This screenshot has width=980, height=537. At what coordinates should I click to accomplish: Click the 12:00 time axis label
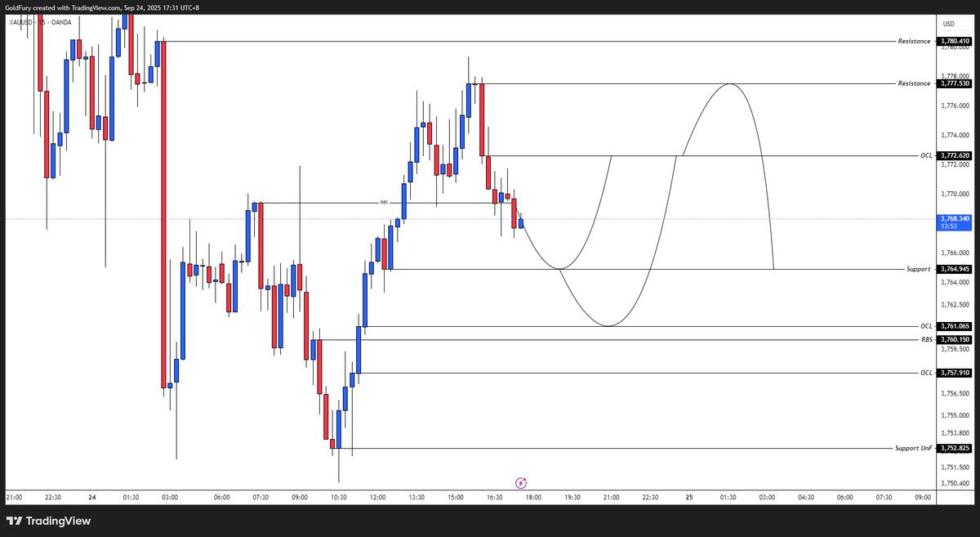377,497
